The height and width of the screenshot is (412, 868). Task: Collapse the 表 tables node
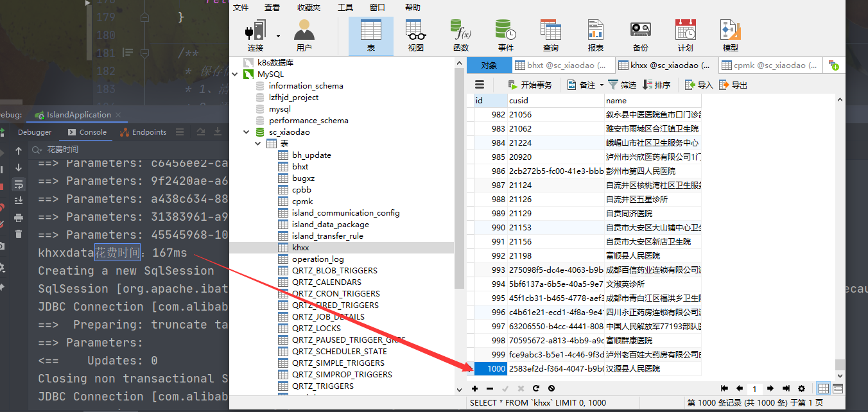point(258,144)
